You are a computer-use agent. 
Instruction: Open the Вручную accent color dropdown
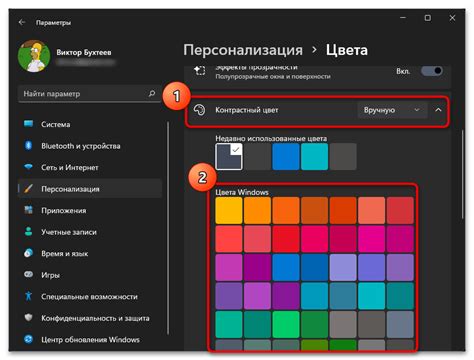(392, 110)
